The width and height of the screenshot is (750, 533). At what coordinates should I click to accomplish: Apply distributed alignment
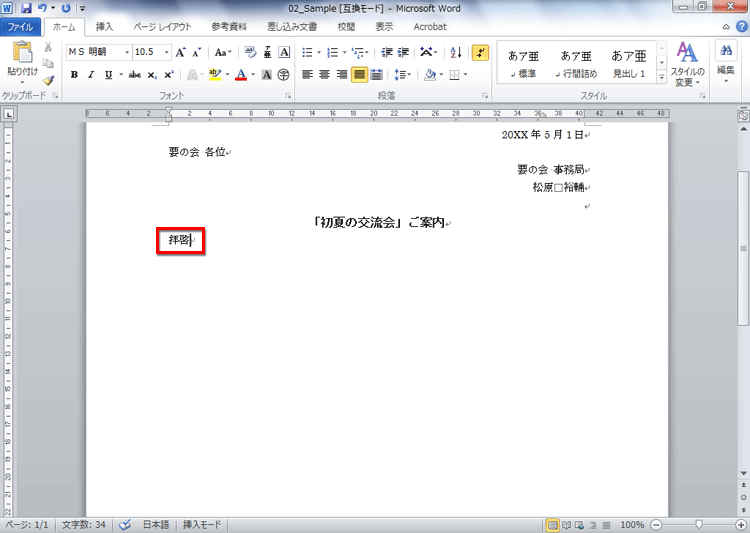[376, 75]
